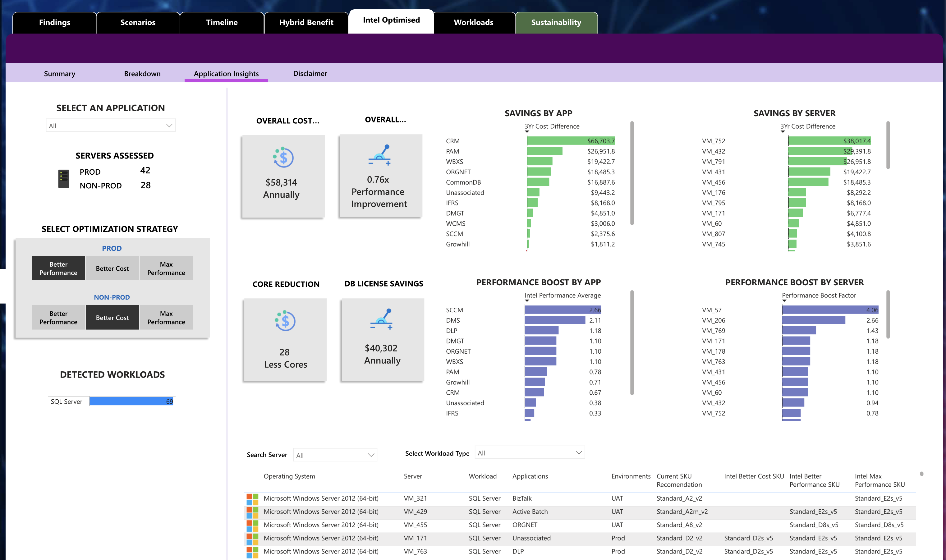Click the server rack icon beside PROD
Viewport: 946px width, 560px height.
(63, 178)
